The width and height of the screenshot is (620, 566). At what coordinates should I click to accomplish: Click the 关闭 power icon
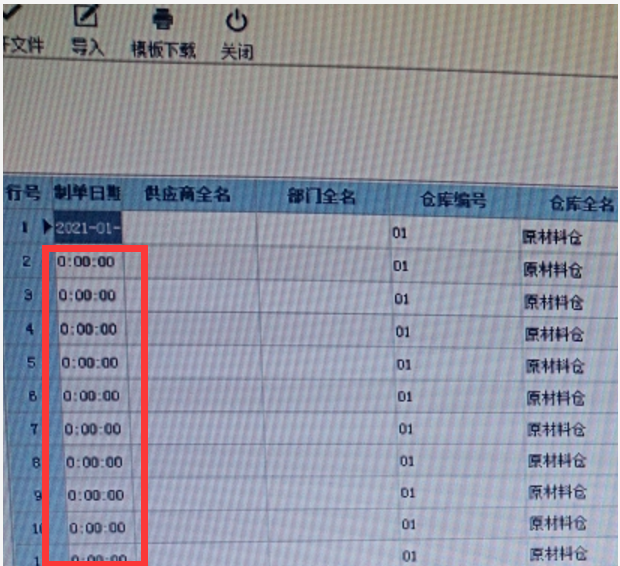tap(236, 21)
